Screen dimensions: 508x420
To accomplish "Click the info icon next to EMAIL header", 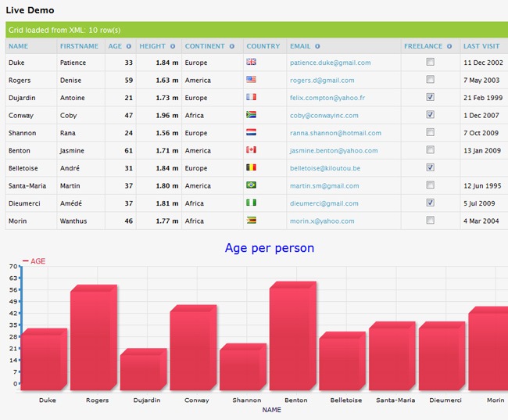I will (317, 46).
